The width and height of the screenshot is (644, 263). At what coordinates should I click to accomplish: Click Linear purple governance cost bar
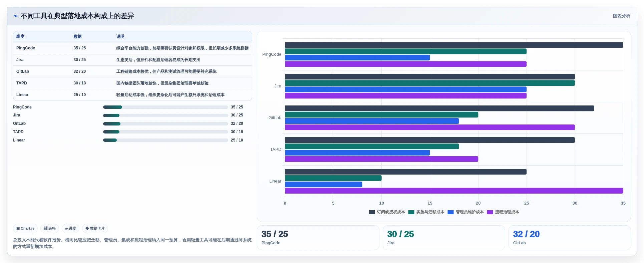point(454,191)
